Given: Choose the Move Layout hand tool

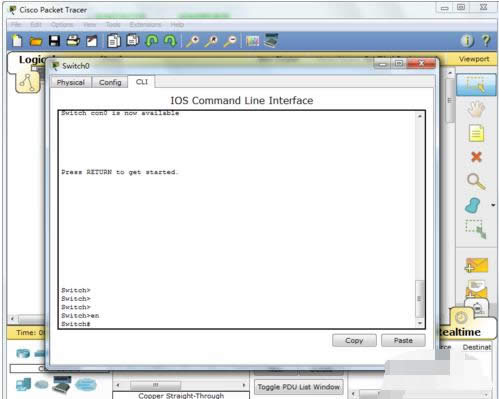Looking at the screenshot, I should [476, 109].
